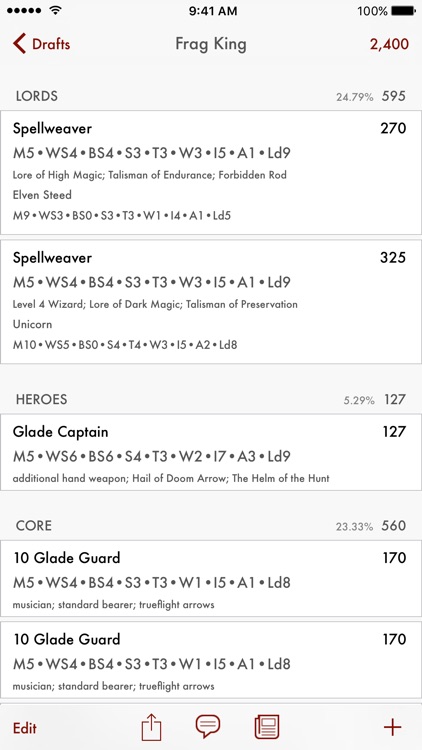Image resolution: width=422 pixels, height=750 pixels.
Task: Open the 270-point Spellweaver entry
Action: 211,172
